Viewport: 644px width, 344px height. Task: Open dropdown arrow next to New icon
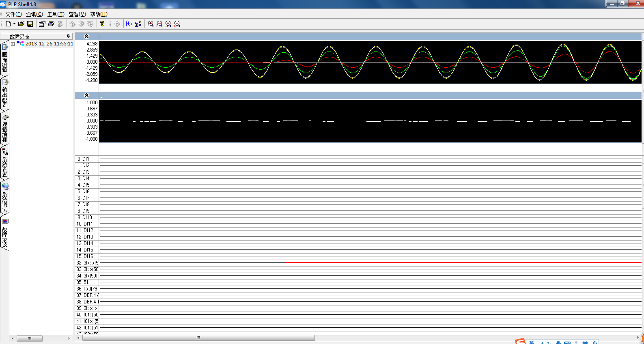coord(14,24)
